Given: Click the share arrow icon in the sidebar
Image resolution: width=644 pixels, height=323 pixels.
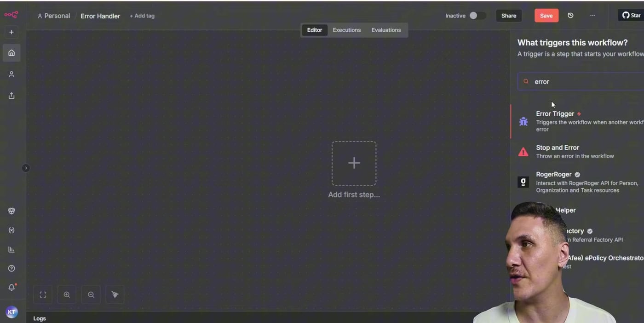Looking at the screenshot, I should (x=11, y=96).
